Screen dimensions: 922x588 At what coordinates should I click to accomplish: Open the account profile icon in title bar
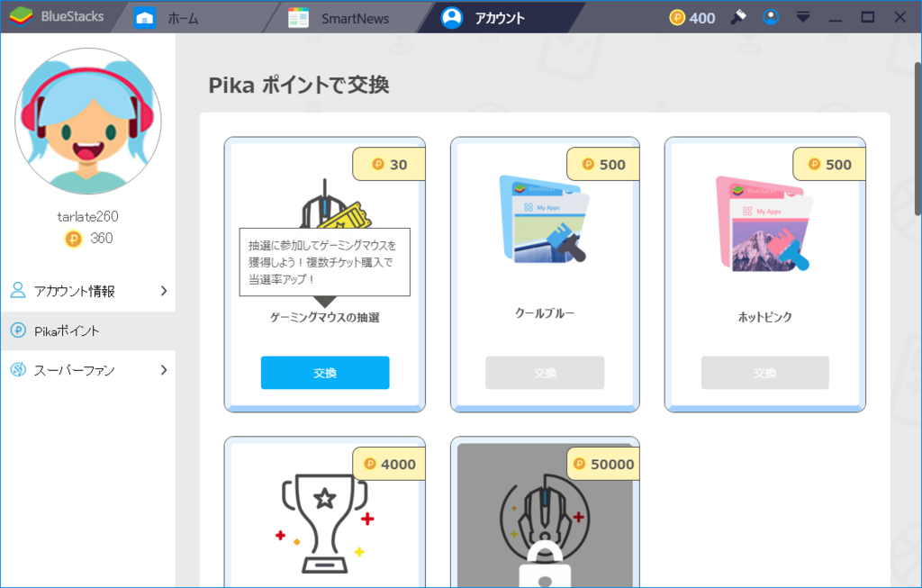[x=771, y=17]
